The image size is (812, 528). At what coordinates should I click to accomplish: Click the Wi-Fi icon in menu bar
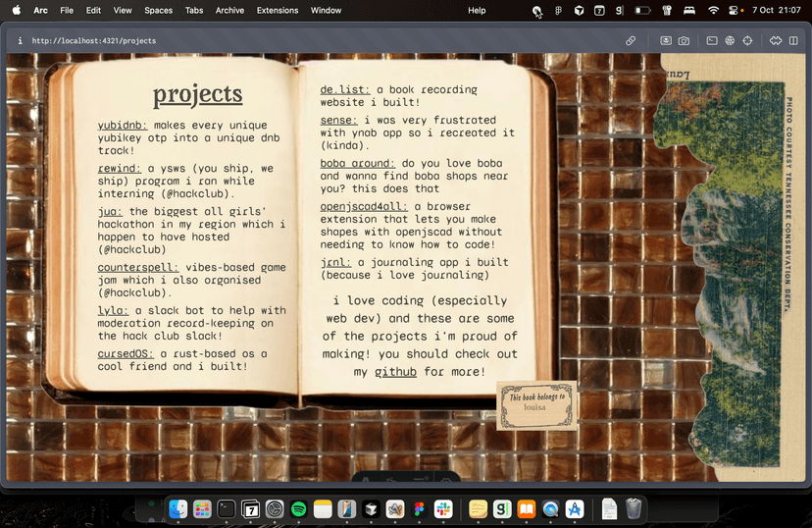(x=713, y=11)
